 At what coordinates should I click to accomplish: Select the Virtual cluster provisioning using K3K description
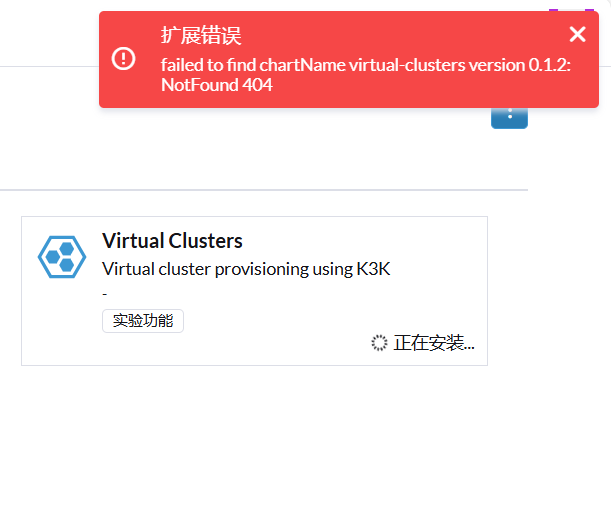pos(246,269)
